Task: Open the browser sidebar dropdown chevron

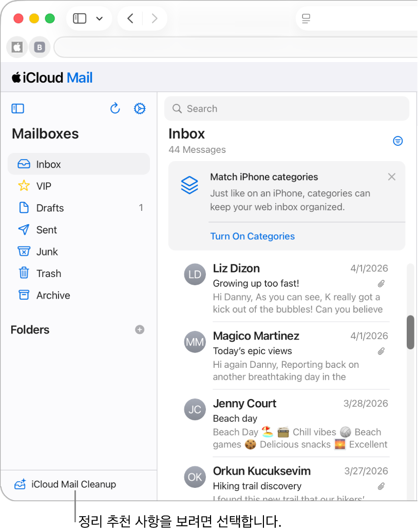Action: pyautogui.click(x=100, y=18)
